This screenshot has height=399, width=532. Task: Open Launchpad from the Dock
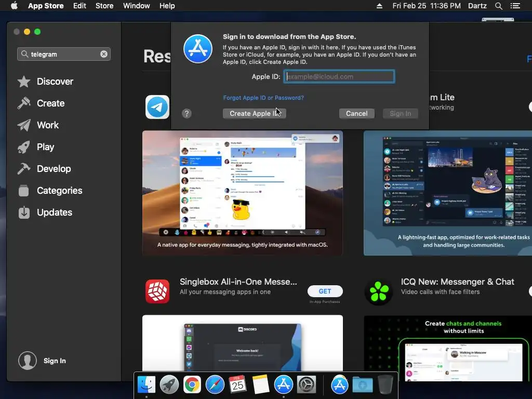tap(169, 385)
